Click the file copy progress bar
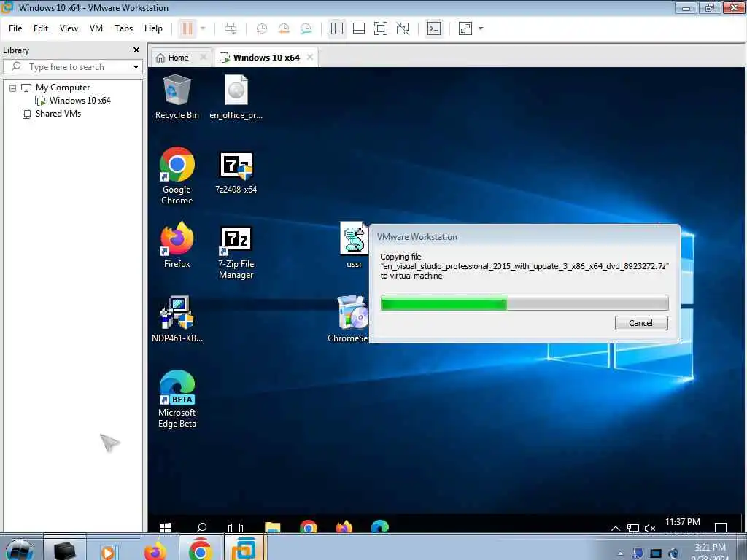The height and width of the screenshot is (560, 747). click(525, 303)
